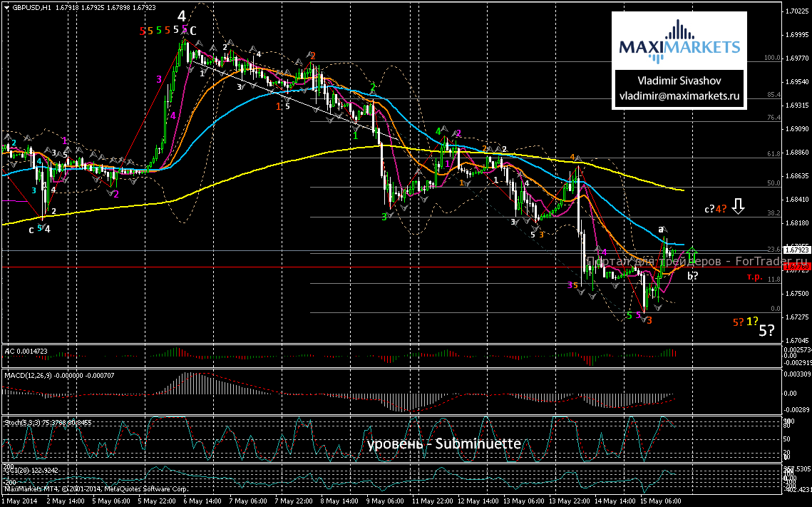Click the red т.р. level label
The width and height of the screenshot is (812, 507).
click(x=755, y=275)
